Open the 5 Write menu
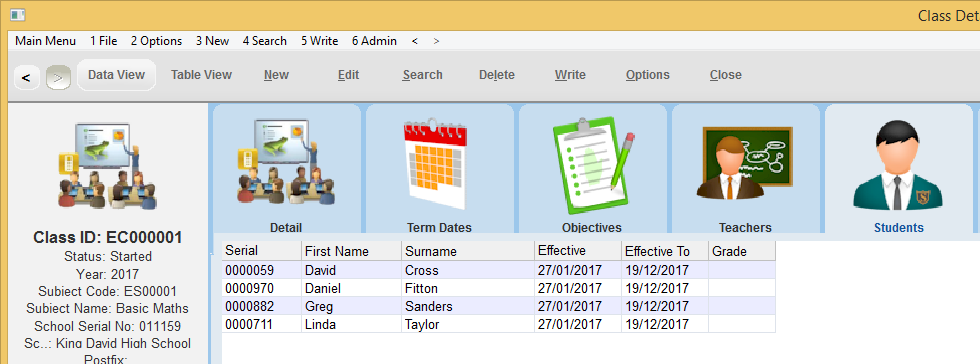Image resolution: width=980 pixels, height=364 pixels. point(319,41)
